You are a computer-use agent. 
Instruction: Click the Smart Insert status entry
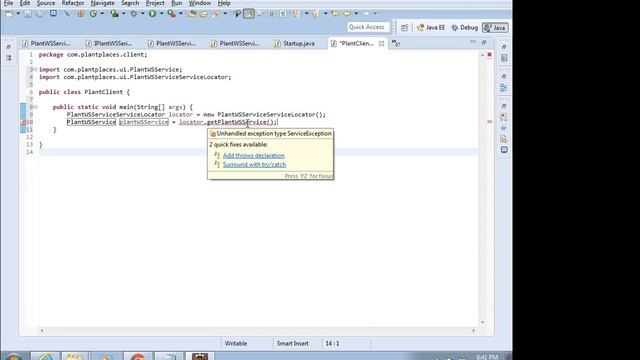292,344
